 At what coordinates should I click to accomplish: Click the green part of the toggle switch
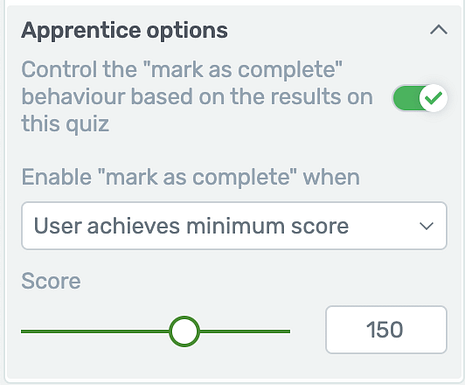[x=407, y=98]
